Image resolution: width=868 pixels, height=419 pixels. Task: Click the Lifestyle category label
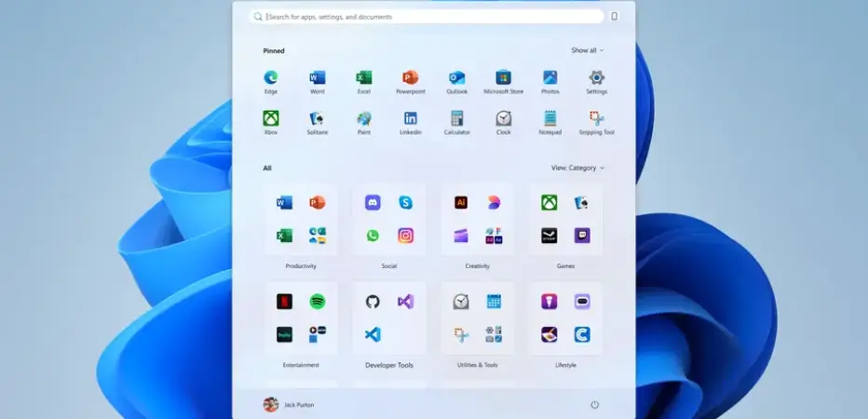[565, 365]
